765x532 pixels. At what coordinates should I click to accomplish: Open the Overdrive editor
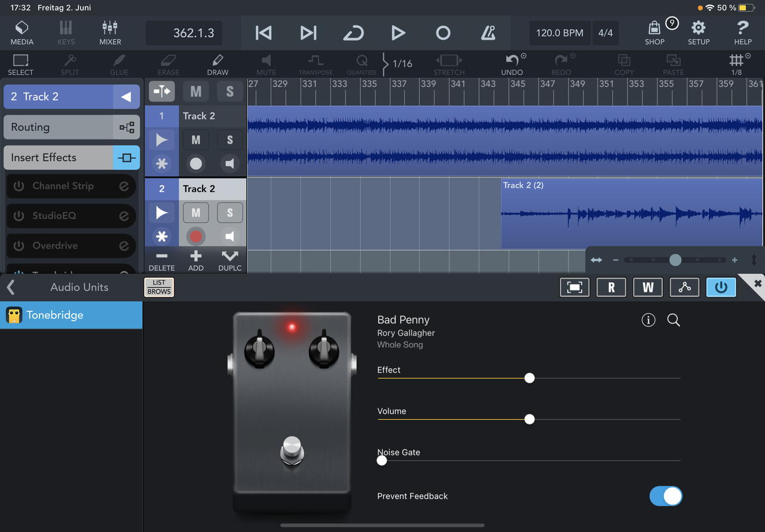pyautogui.click(x=124, y=246)
